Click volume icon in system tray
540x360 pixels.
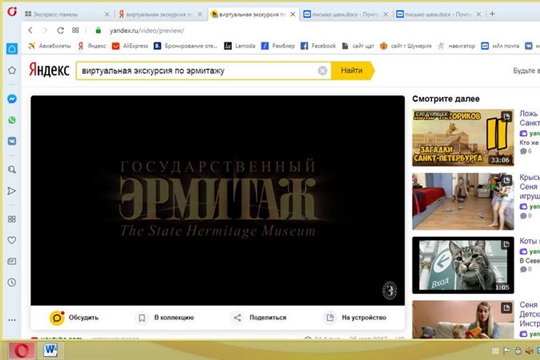529,351
